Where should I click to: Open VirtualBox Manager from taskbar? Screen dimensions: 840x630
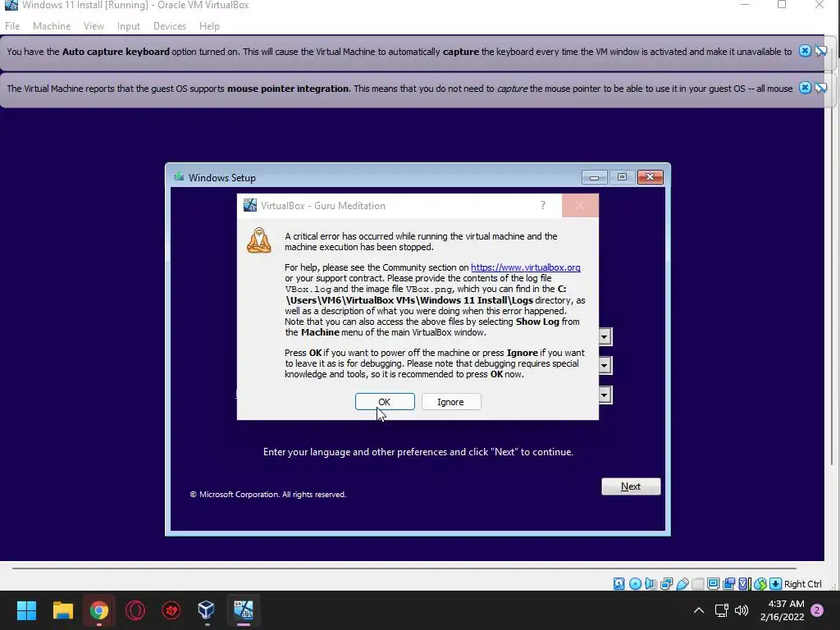pos(207,610)
